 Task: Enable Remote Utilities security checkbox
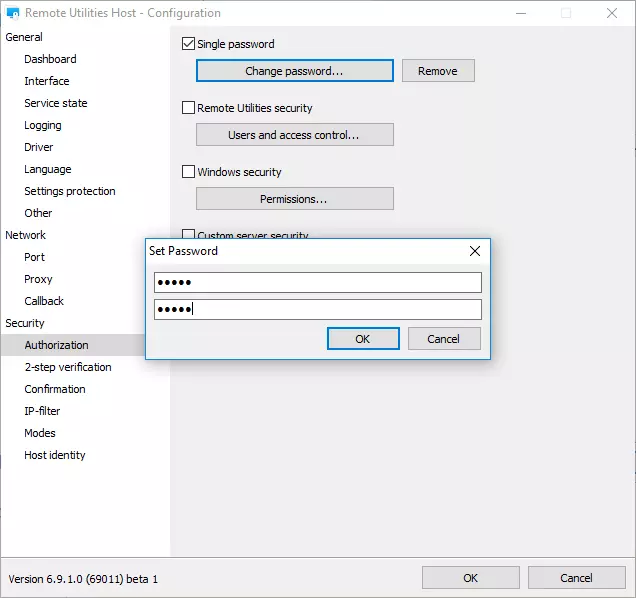pyautogui.click(x=188, y=108)
